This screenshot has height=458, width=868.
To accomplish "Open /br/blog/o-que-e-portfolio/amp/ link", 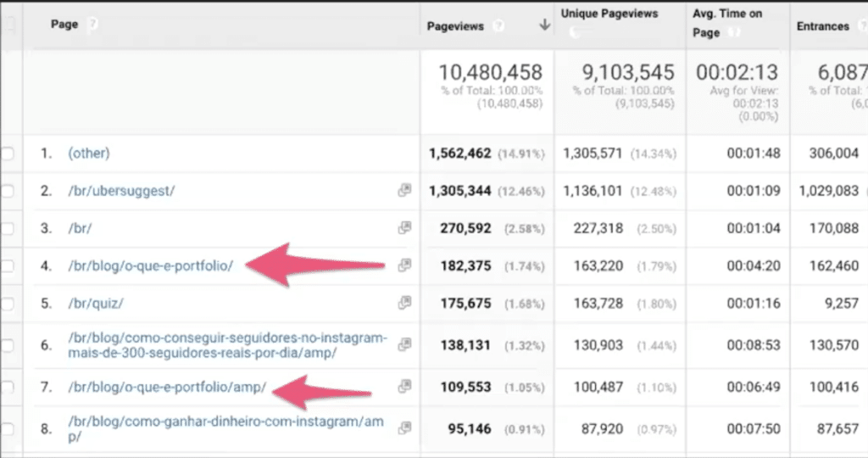I will [x=167, y=387].
